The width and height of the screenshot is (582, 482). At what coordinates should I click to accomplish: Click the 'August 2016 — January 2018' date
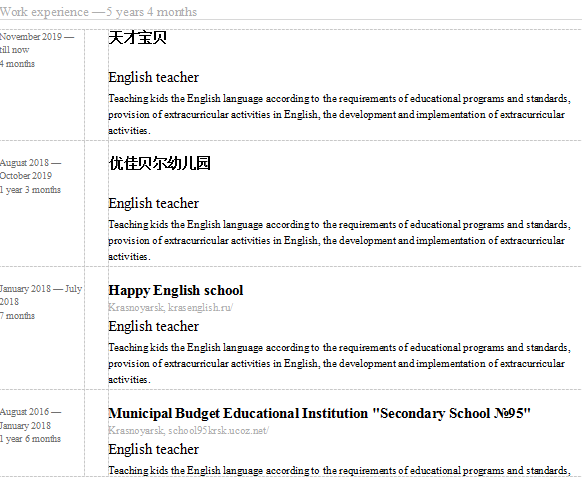click(30, 418)
